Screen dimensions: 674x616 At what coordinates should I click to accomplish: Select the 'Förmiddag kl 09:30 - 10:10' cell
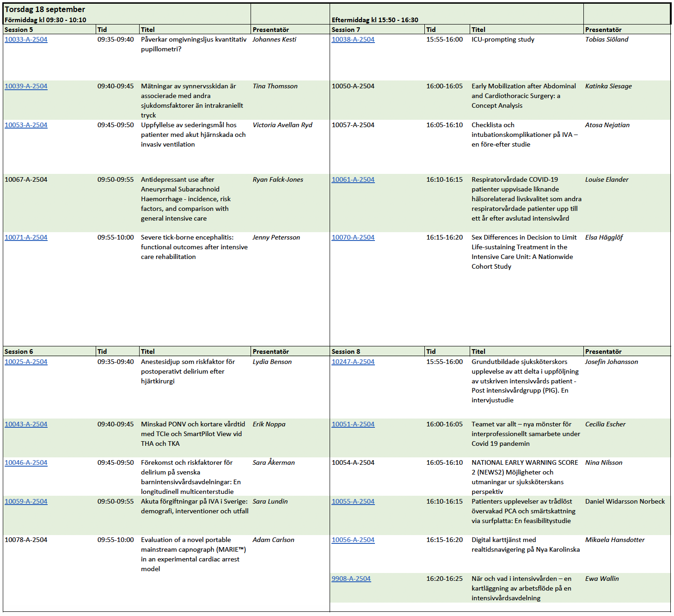point(45,20)
